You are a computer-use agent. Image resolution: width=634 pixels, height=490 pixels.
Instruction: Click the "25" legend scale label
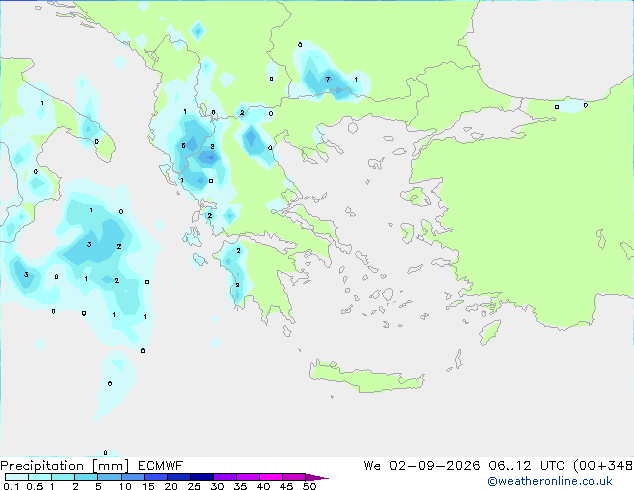(194, 486)
